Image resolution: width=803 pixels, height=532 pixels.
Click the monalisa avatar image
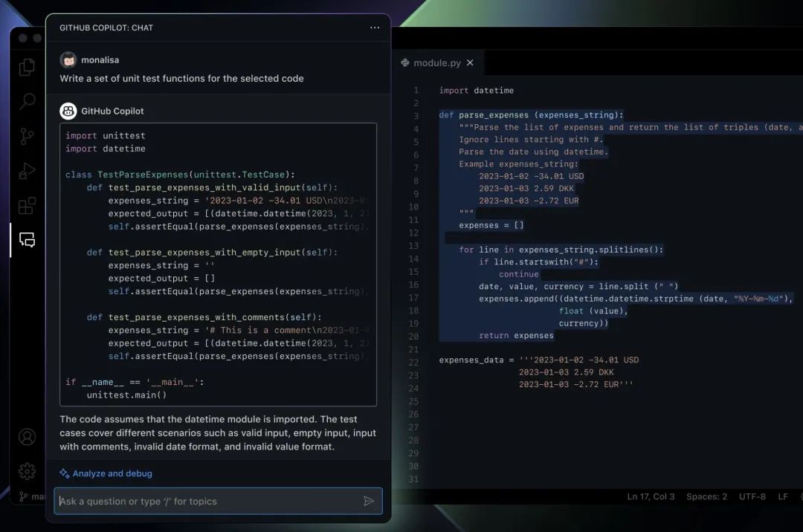coord(68,60)
